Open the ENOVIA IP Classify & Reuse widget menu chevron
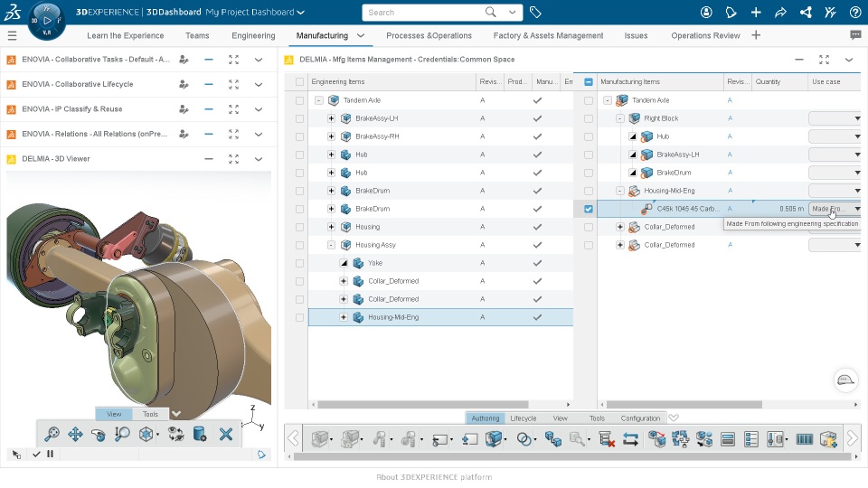Viewport: 868px width, 488px height. pos(259,109)
